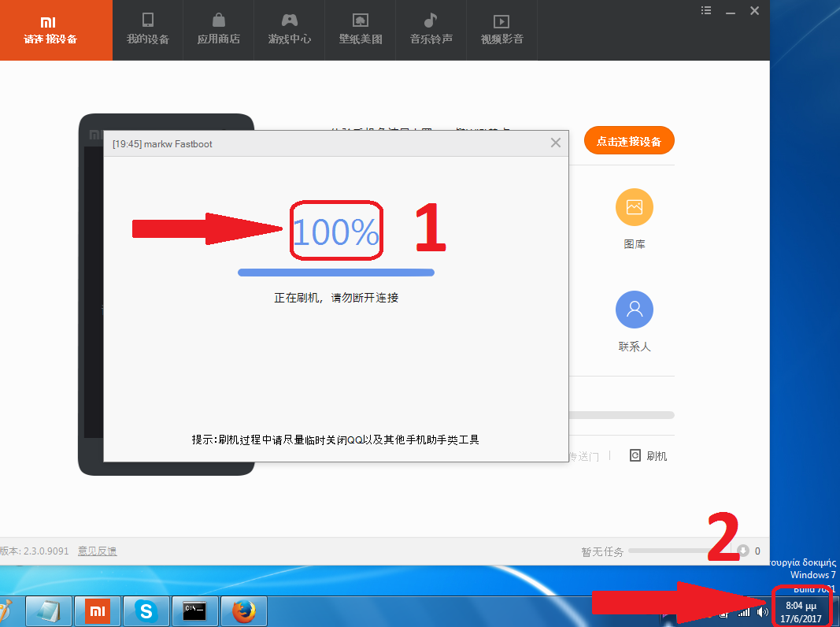
Task: Select the 视频影音 video tab
Action: click(501, 29)
